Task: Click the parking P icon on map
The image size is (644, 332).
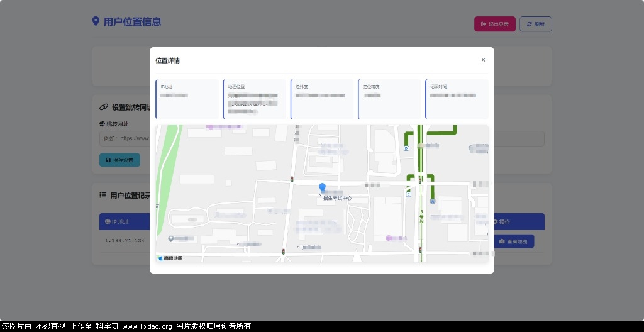Action: tap(171, 238)
